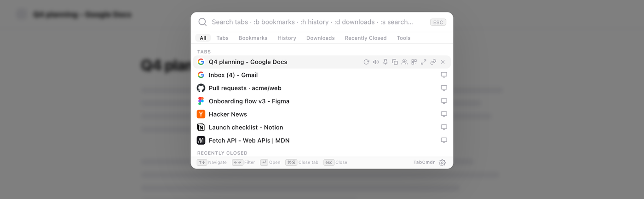Click the Figma favicon of Onboarding flow

click(201, 101)
